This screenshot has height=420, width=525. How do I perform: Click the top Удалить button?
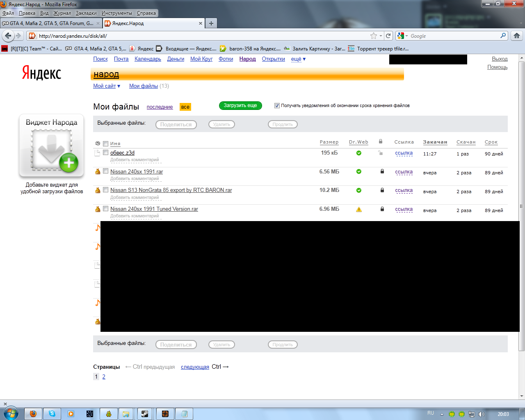pyautogui.click(x=221, y=124)
